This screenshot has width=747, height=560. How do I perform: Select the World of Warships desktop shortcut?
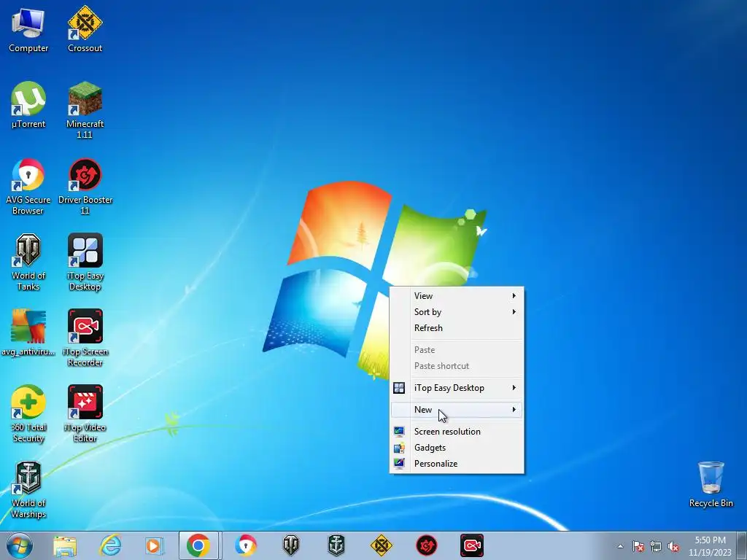28,490
